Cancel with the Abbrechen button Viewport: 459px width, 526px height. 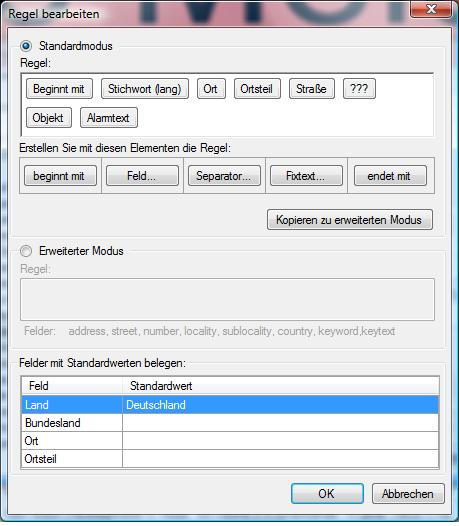[x=408, y=493]
